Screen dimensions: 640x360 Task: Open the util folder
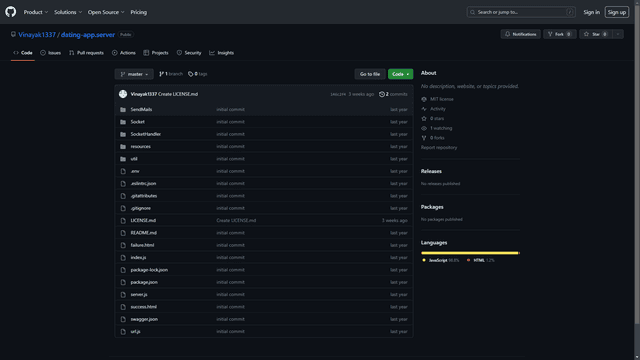tap(134, 159)
